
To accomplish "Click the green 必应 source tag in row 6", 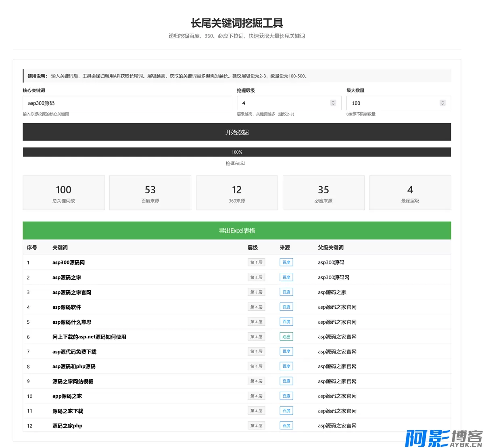I will pyautogui.click(x=286, y=337).
